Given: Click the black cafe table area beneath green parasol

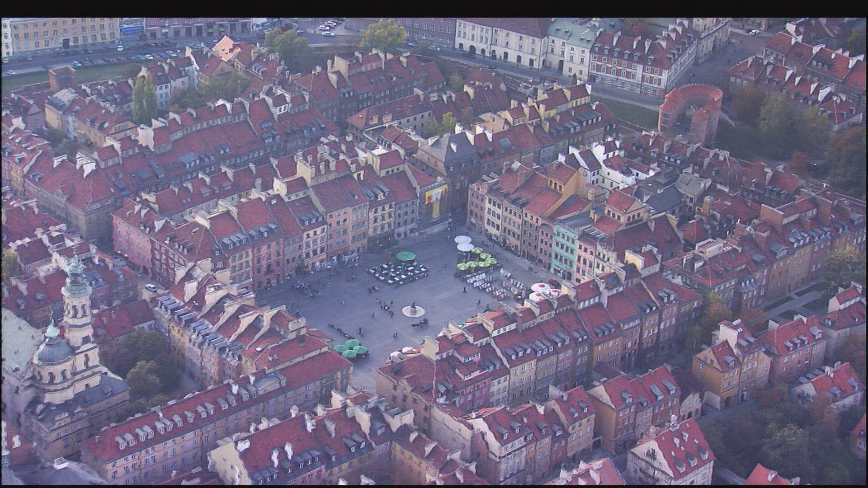Looking at the screenshot, I should coord(398,272).
